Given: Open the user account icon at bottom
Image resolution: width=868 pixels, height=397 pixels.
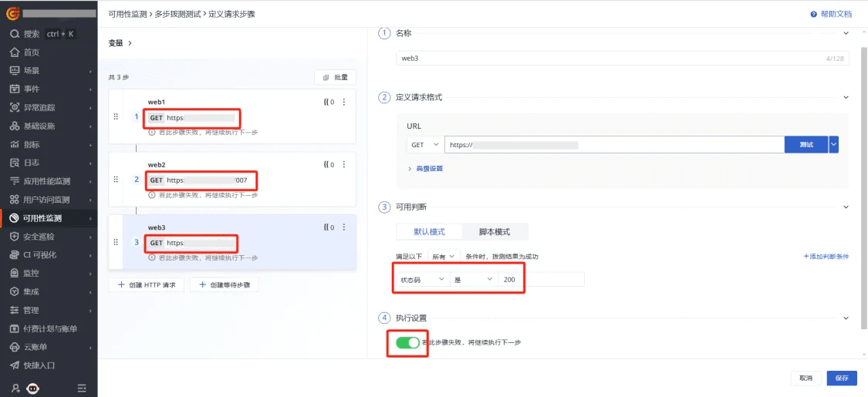Looking at the screenshot, I should (15, 387).
